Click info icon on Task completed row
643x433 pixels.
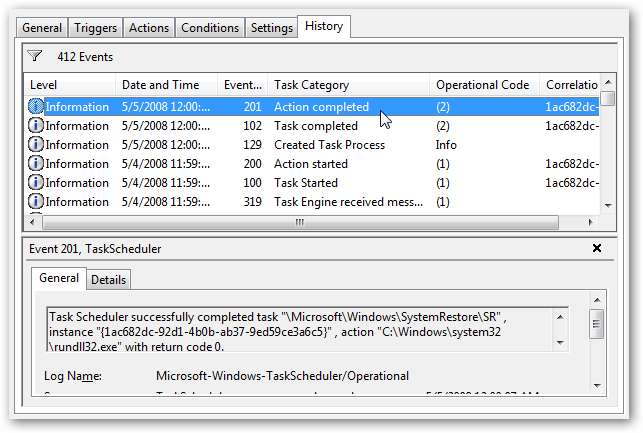coord(36,126)
